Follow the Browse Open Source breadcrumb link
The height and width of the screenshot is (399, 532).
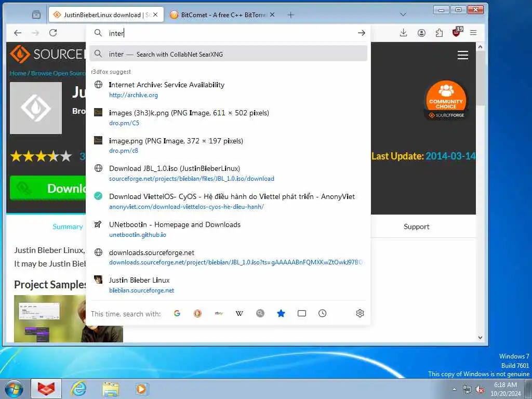58,73
